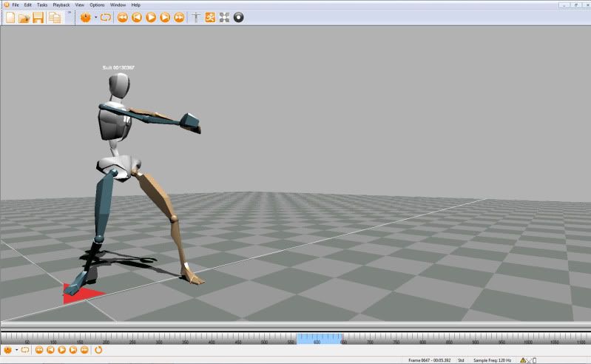Click the restore window button in the title bar
591x364 pixels.
coord(576,4)
